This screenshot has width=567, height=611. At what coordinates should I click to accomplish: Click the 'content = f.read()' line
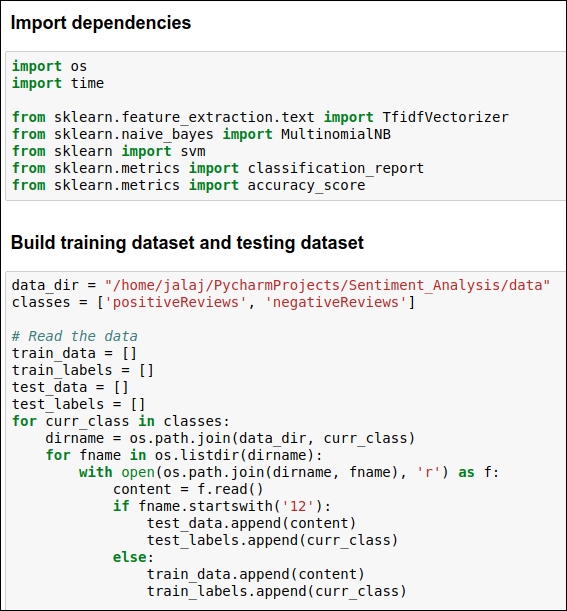coord(188,489)
